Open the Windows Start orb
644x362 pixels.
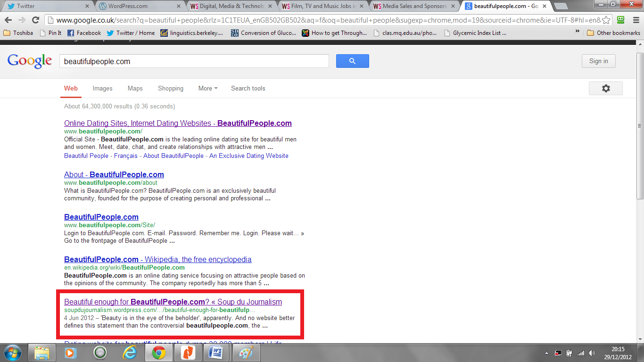pyautogui.click(x=13, y=352)
